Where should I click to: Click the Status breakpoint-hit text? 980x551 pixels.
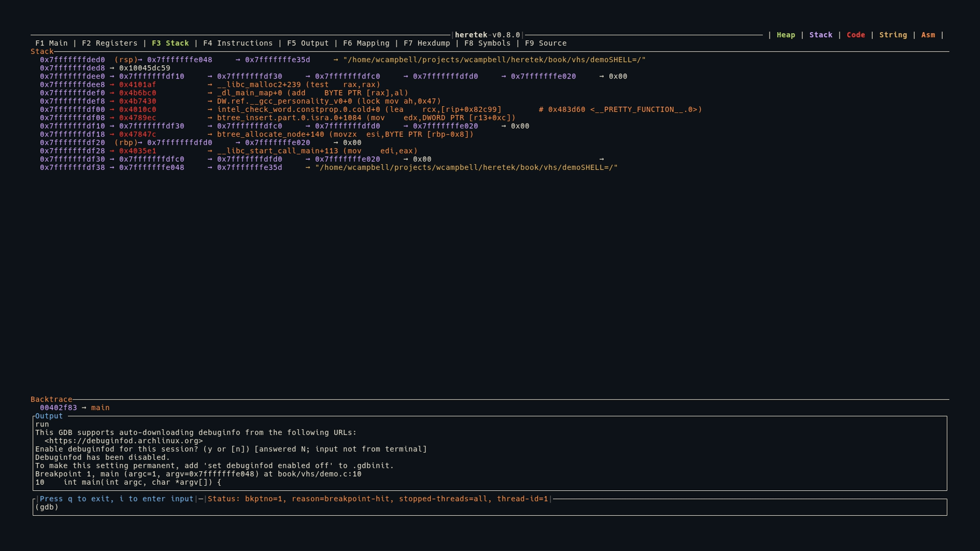(378, 499)
